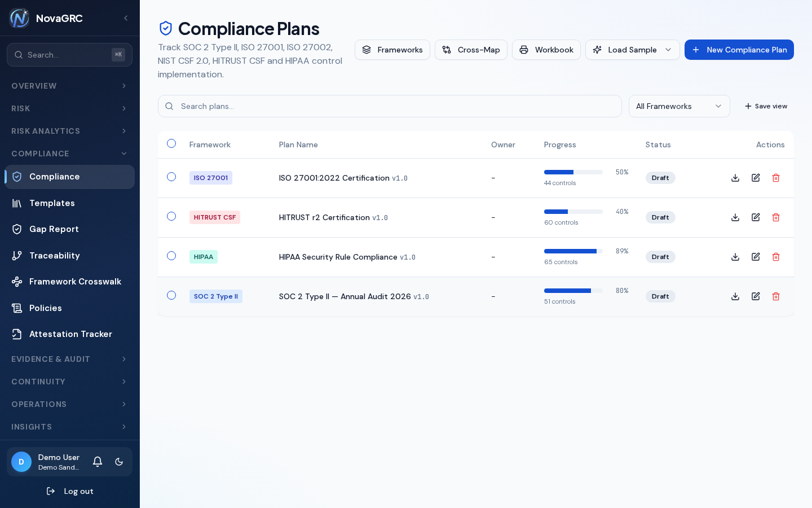Viewport: 812px width, 508px height.
Task: Create a New Compliance Plan
Action: pos(739,50)
